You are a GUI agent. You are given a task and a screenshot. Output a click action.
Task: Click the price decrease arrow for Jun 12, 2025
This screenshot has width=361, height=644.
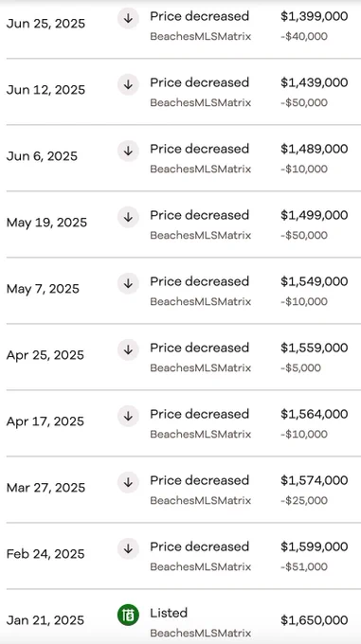(128, 84)
